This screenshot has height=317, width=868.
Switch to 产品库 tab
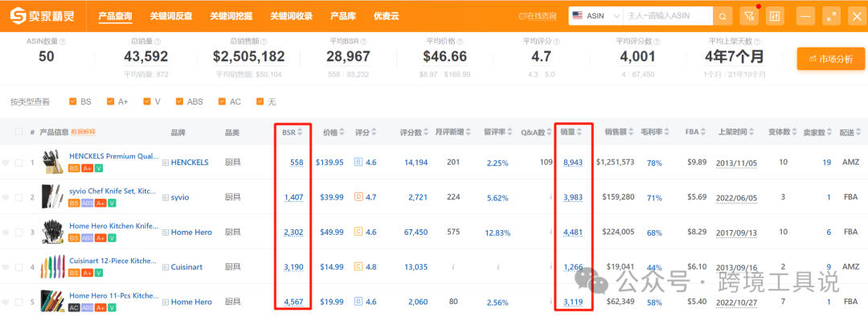(x=342, y=16)
